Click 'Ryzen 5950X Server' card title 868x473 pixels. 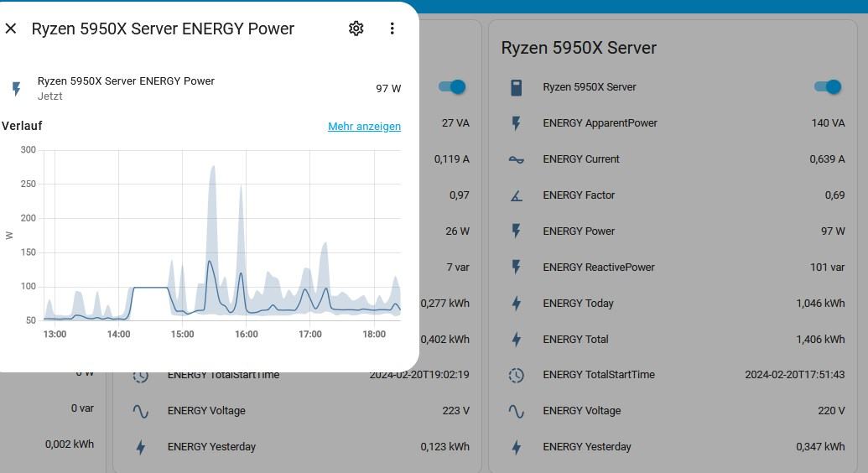pyautogui.click(x=579, y=48)
